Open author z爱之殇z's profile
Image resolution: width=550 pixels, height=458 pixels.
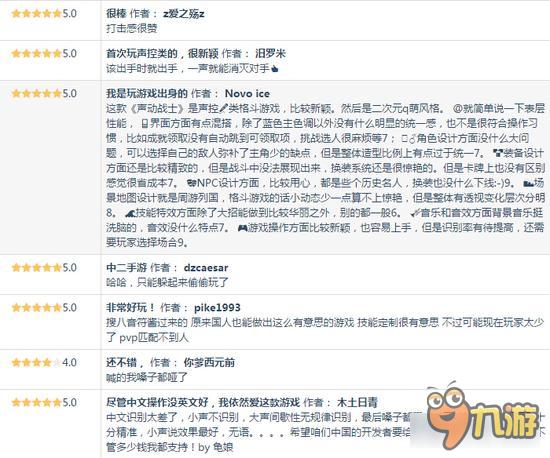184,14
